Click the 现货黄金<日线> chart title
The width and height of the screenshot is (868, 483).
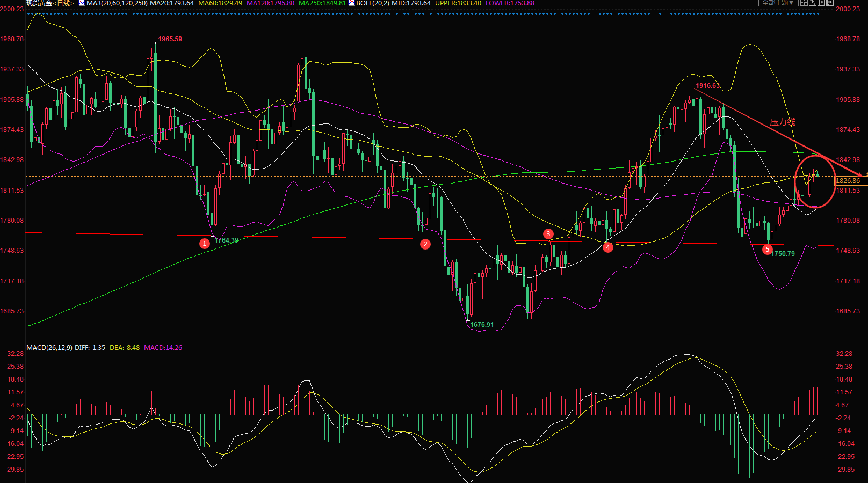point(50,3)
